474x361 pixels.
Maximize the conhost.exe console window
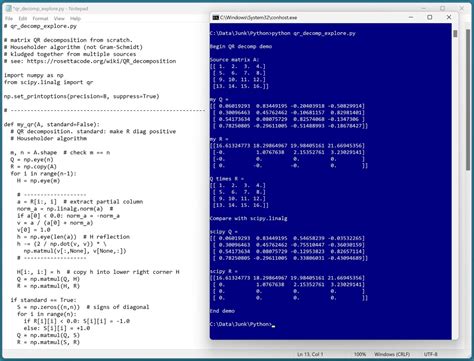430,17
